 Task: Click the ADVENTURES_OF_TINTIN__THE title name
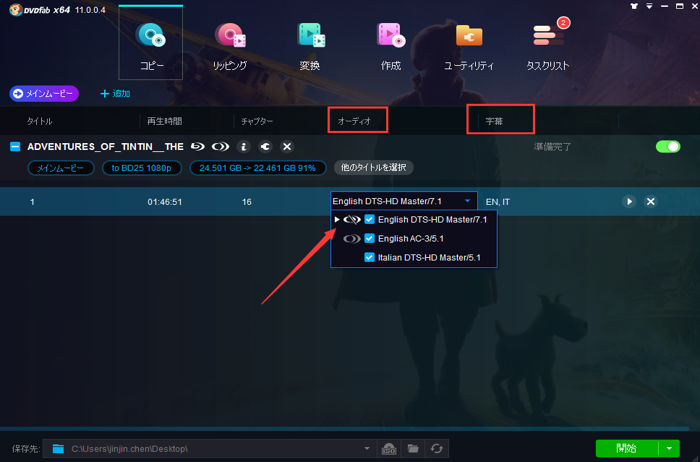tap(105, 146)
